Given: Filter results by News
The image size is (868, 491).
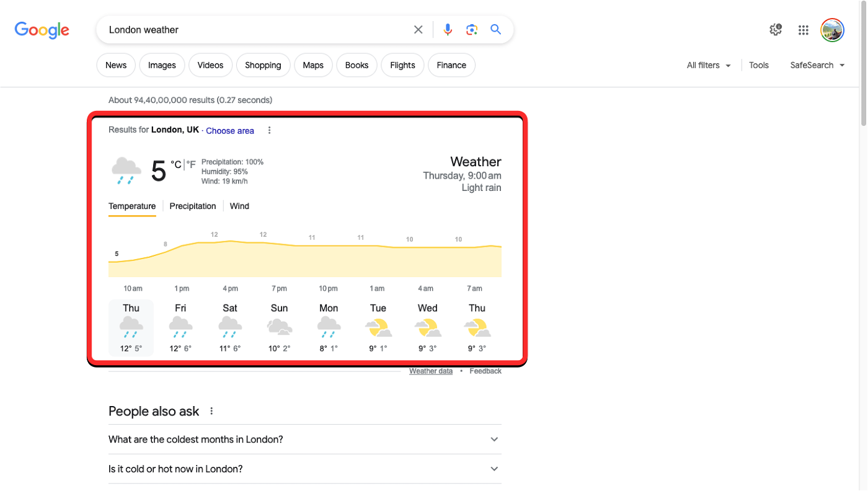Looking at the screenshot, I should point(116,65).
